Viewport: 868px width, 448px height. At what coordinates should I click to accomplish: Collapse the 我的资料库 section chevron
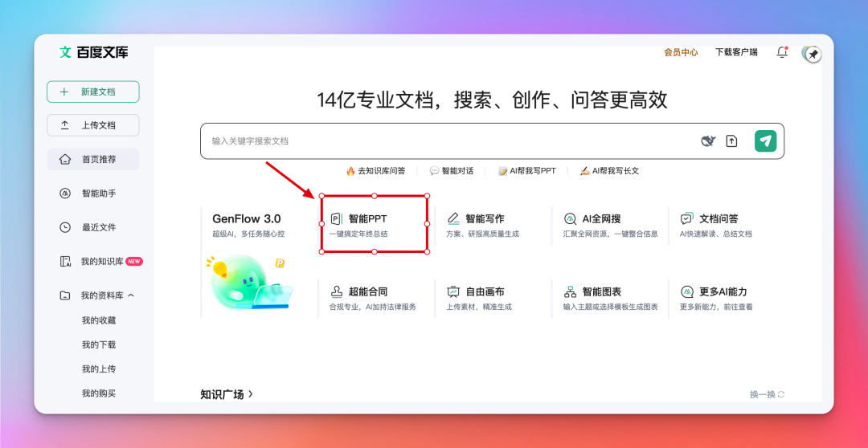point(131,295)
